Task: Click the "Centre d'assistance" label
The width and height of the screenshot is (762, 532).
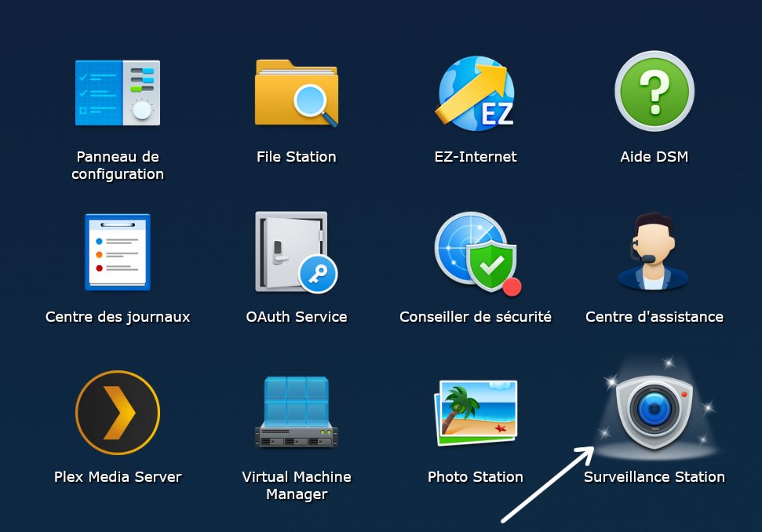Action: (x=654, y=317)
